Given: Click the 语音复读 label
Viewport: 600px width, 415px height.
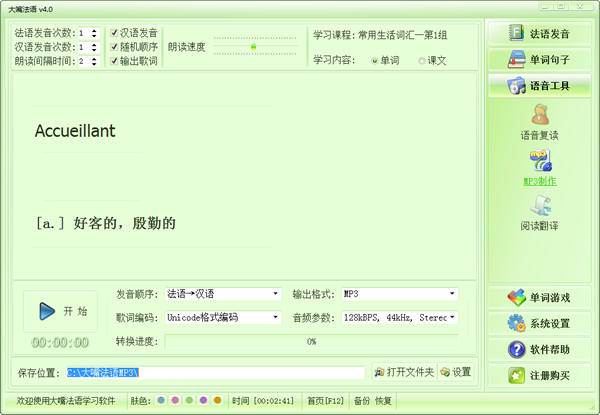Looking at the screenshot, I should tap(540, 135).
